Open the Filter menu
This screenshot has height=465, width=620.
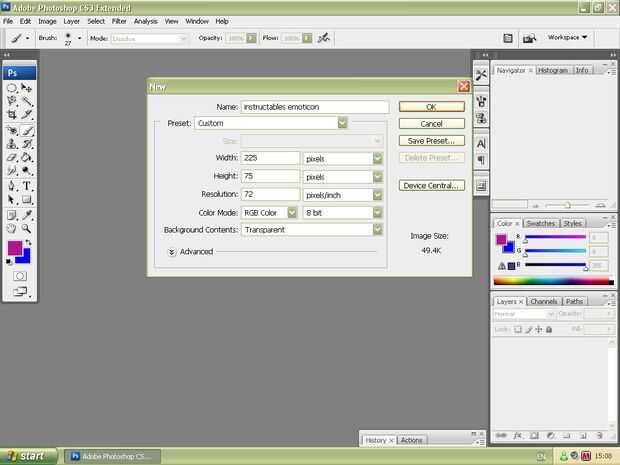[119, 21]
